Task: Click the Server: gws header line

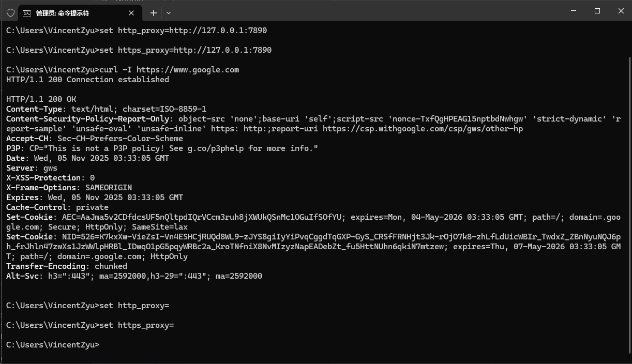Action: (x=30, y=168)
